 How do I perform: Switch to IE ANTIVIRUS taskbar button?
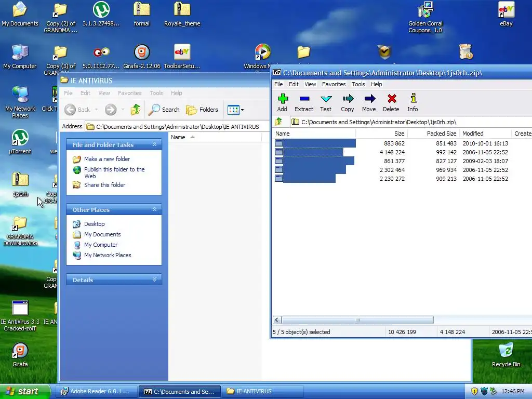tap(263, 391)
